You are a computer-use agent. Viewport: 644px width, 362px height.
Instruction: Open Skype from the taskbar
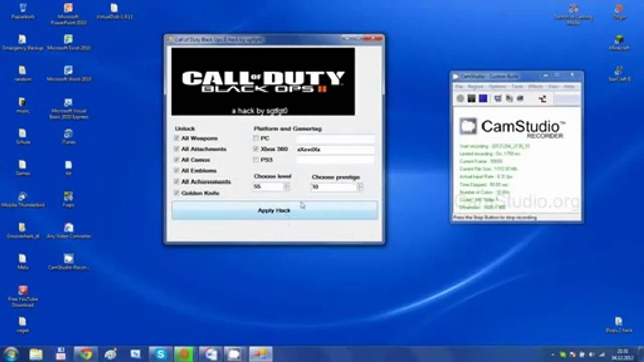(160, 354)
